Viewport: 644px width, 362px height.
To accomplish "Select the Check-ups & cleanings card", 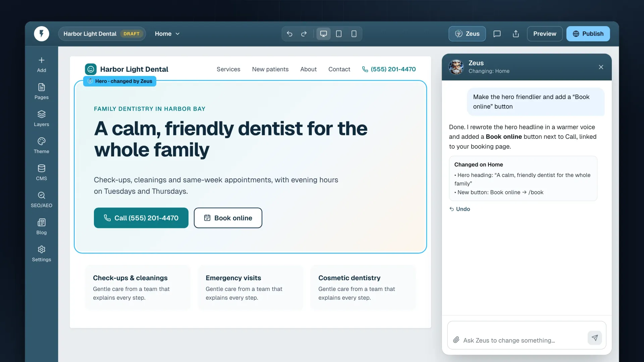I will (138, 287).
